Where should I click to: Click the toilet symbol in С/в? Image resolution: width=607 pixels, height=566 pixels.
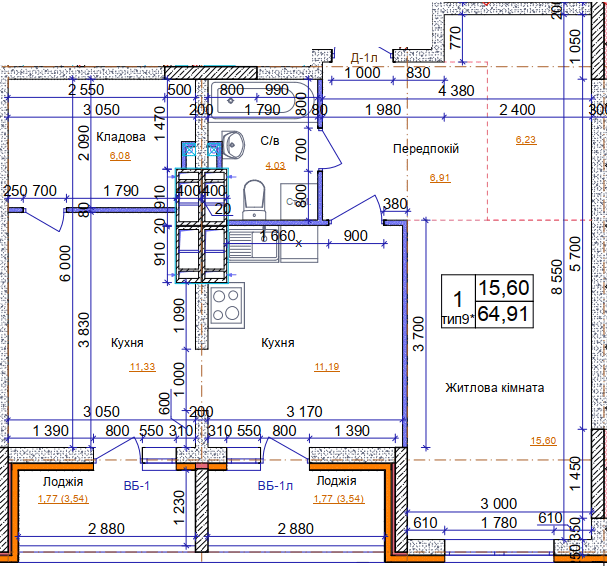254,200
